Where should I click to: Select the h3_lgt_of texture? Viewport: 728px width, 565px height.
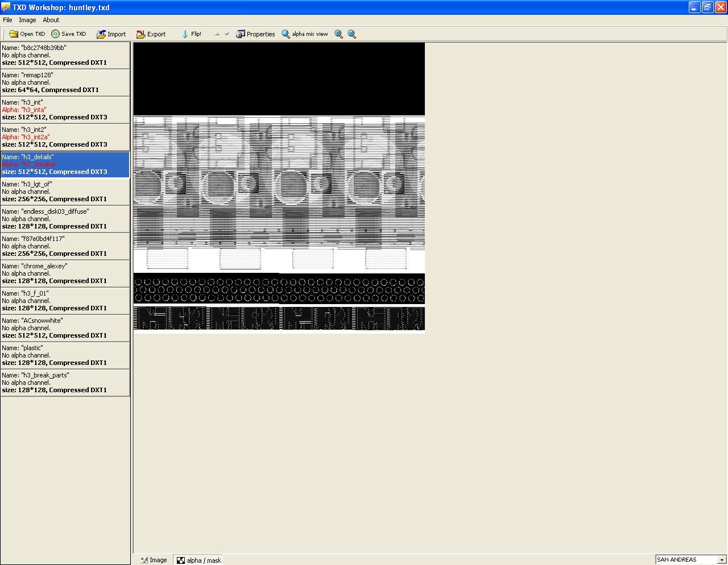pyautogui.click(x=65, y=192)
